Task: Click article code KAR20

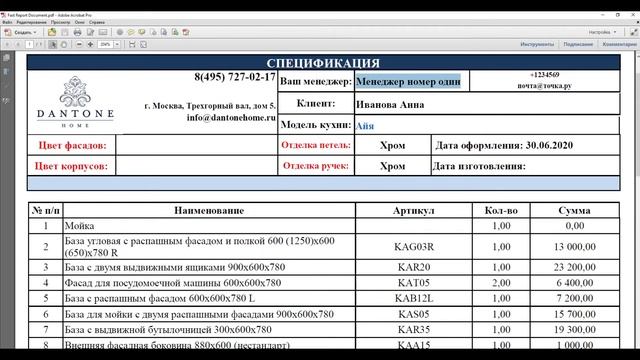Action: 414,267
